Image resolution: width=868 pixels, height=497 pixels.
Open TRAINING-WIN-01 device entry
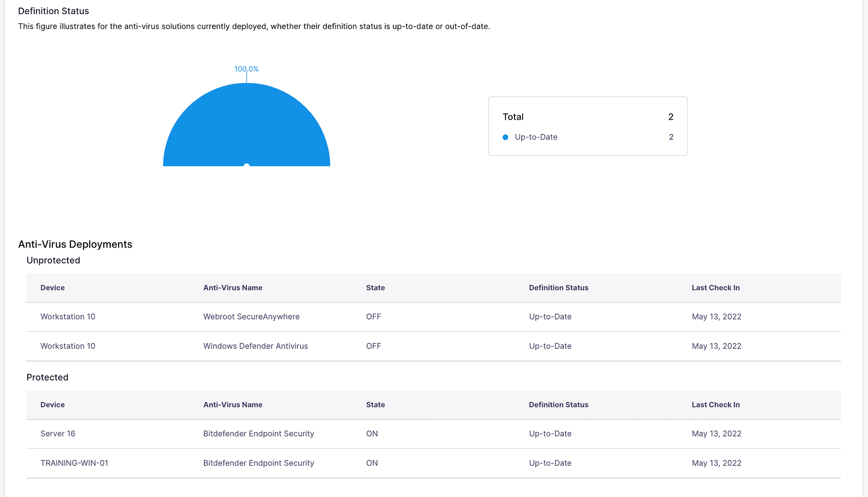(74, 463)
